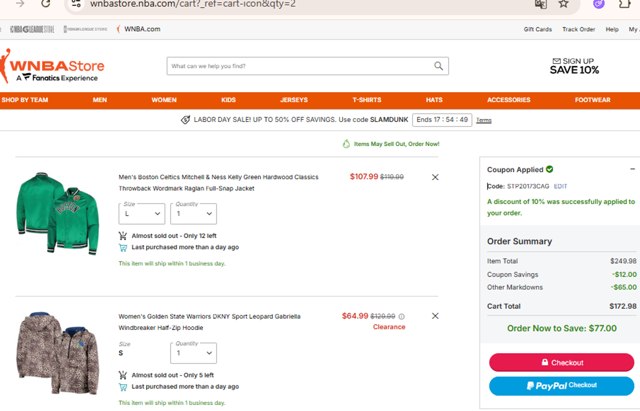The image size is (640, 411).
Task: Click the Women's Golden State Warriors hoodie title
Action: 209,322
